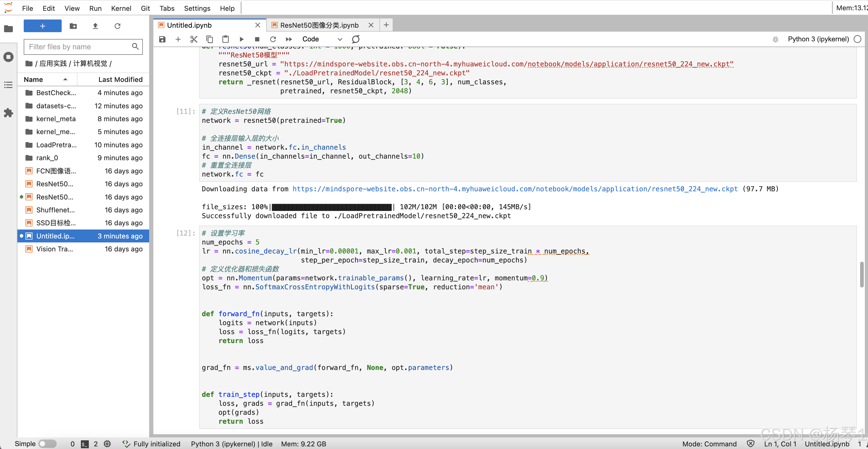This screenshot has width=868, height=449.
Task: Run the selected cell with the play icon
Action: click(x=241, y=39)
